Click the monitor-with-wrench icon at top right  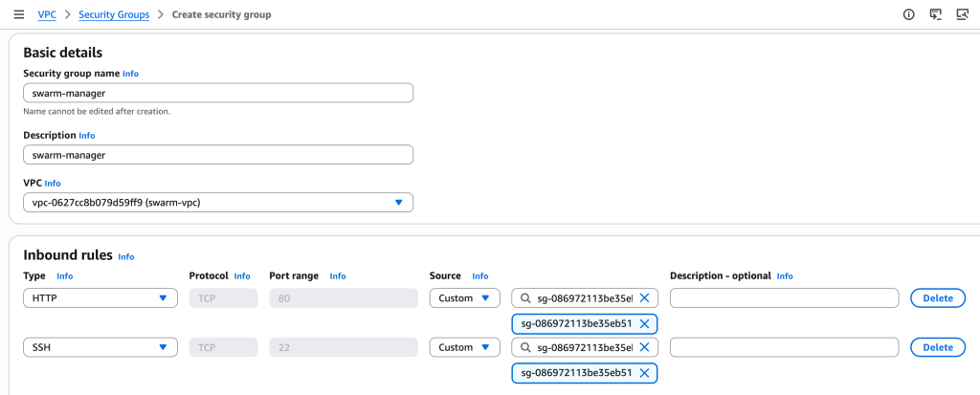coord(962,14)
